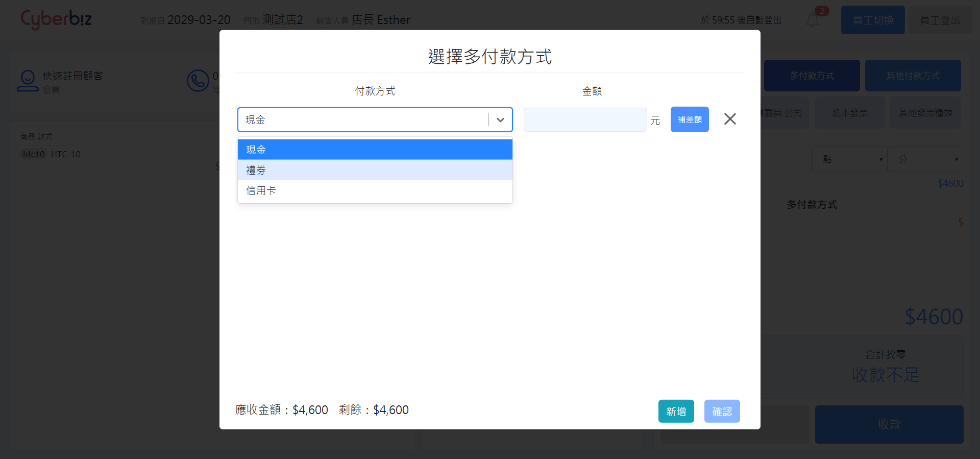Open the notification bell icon
The width and height of the screenshot is (980, 459).
813,20
